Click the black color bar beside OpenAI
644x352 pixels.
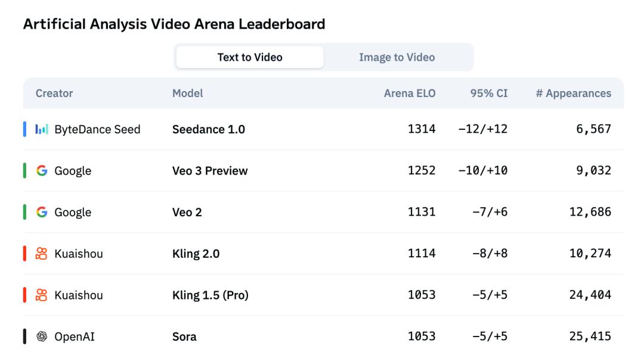click(24, 337)
